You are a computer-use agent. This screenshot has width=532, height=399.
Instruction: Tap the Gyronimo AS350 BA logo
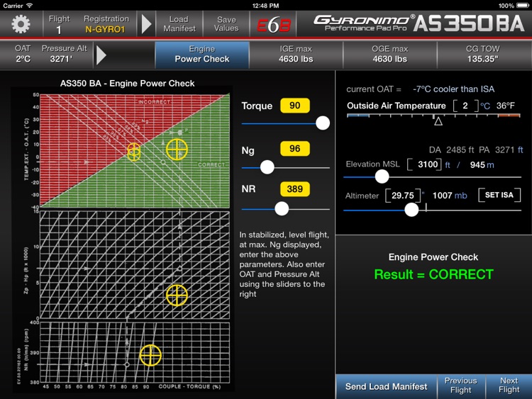[419, 23]
